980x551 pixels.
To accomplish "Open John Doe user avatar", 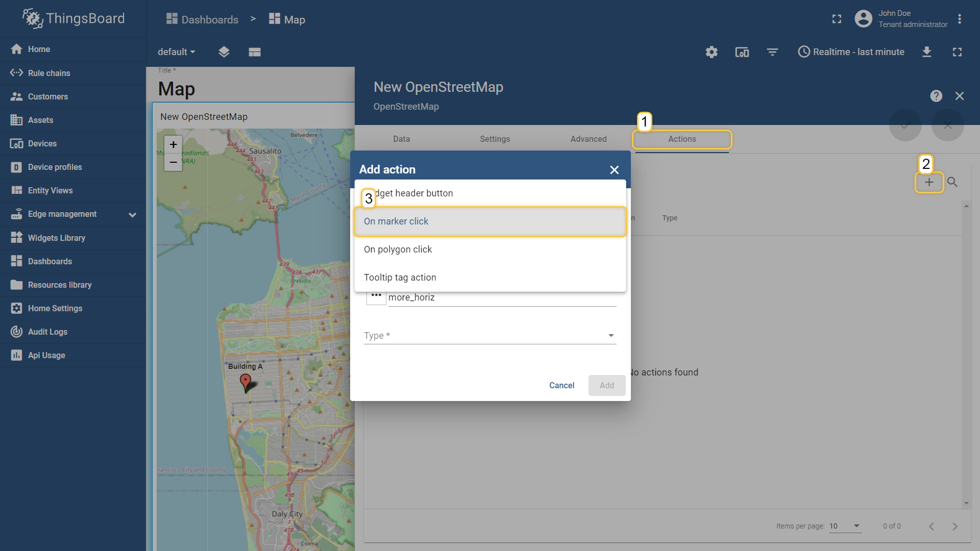I will (x=863, y=19).
